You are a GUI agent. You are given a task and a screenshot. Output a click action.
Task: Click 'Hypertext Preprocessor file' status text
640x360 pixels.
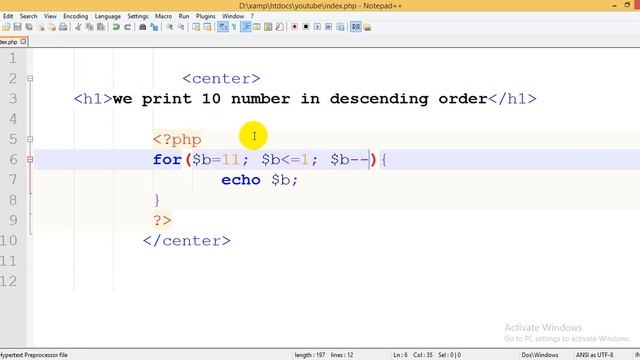34,355
